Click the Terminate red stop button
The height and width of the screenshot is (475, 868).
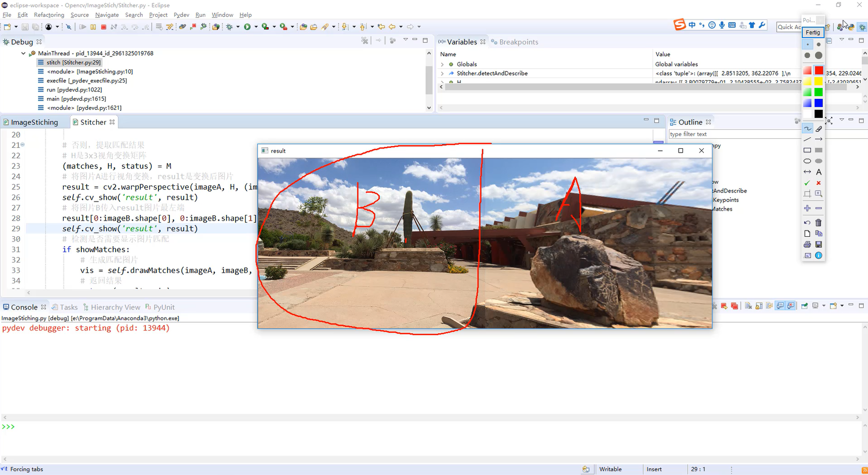point(103,27)
